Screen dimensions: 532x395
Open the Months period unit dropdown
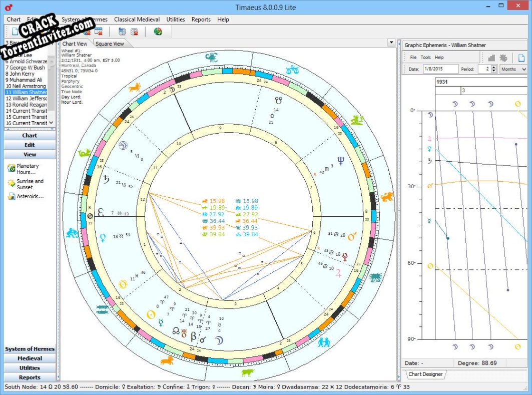click(513, 69)
